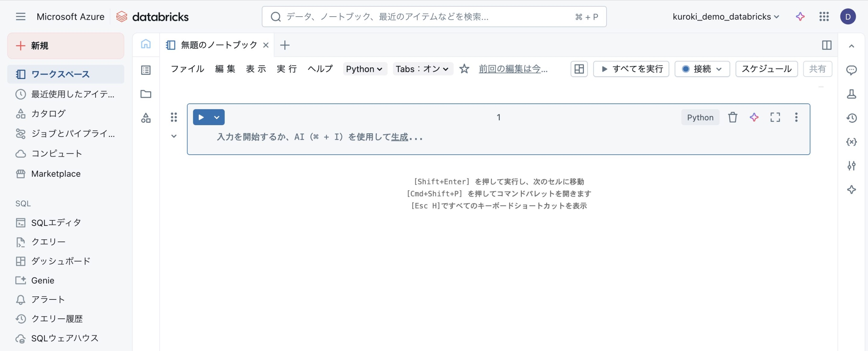This screenshot has height=351, width=868.
Task: Expand the cell to fullscreen focus mode
Action: (x=775, y=117)
